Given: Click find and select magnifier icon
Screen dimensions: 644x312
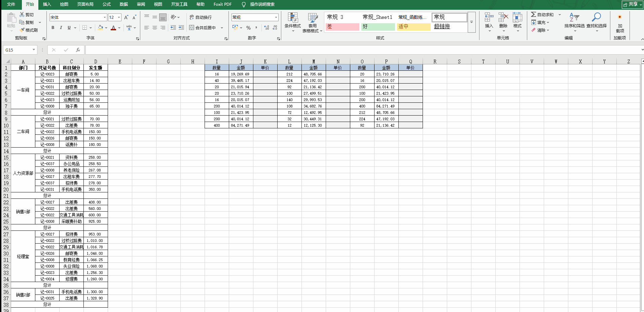Looking at the screenshot, I should click(596, 18).
